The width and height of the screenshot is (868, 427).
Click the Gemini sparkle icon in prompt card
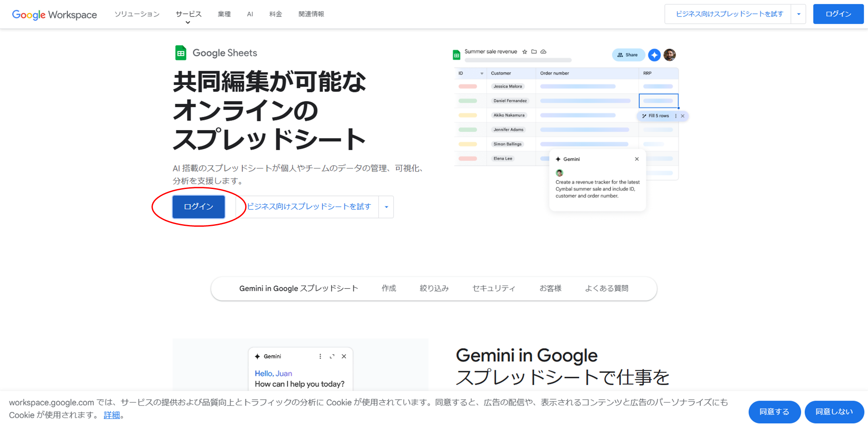pos(558,159)
